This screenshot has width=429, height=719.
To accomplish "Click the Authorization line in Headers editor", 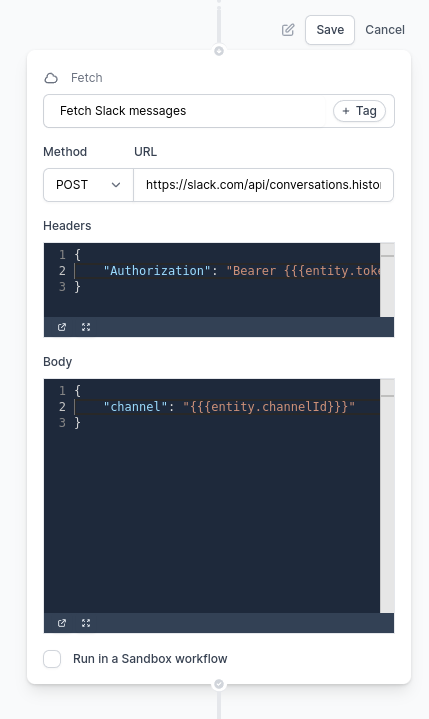I will pyautogui.click(x=227, y=271).
